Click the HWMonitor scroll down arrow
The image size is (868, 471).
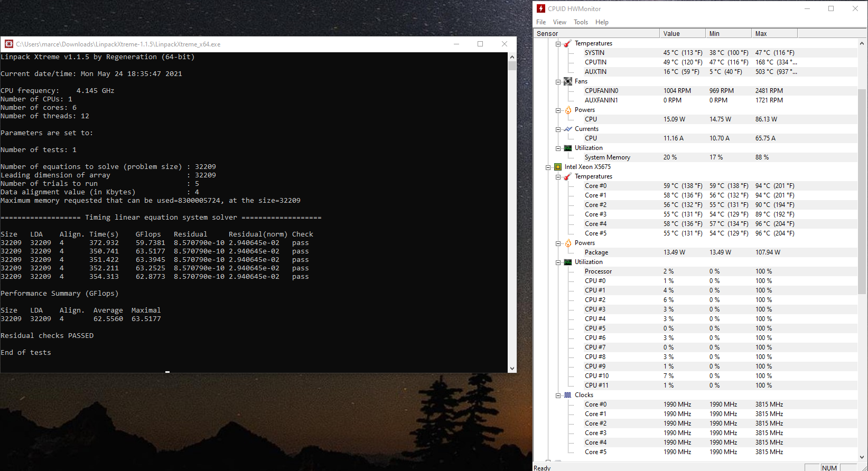[x=862, y=457]
